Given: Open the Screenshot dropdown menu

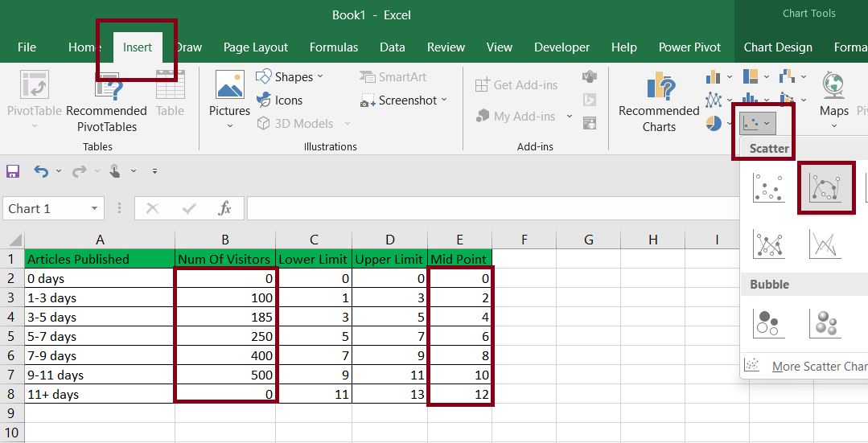Looking at the screenshot, I should 403,100.
